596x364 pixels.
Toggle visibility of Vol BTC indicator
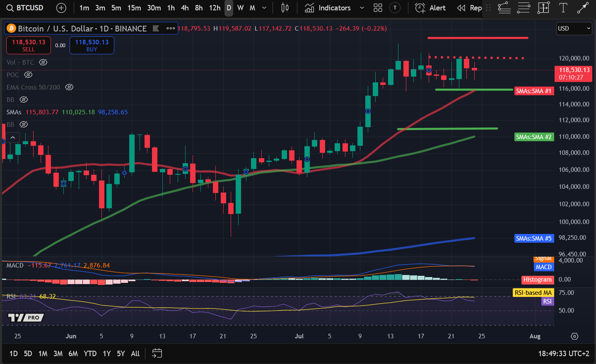(43, 63)
